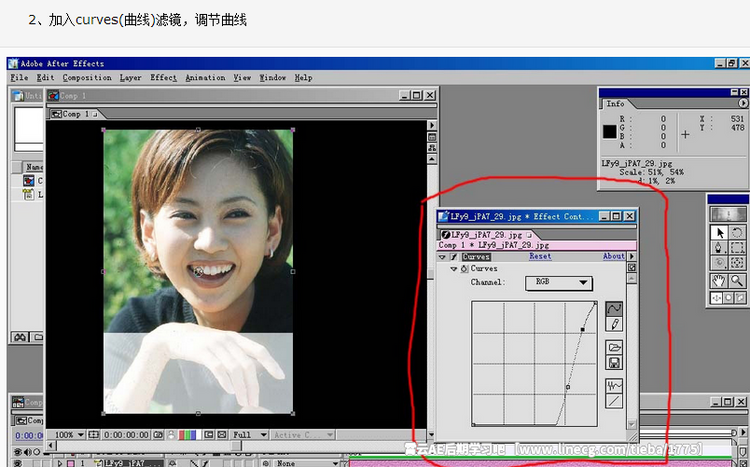Click the new folder icon in Project window
Viewport: 750px width, 467px height.
tap(38, 337)
